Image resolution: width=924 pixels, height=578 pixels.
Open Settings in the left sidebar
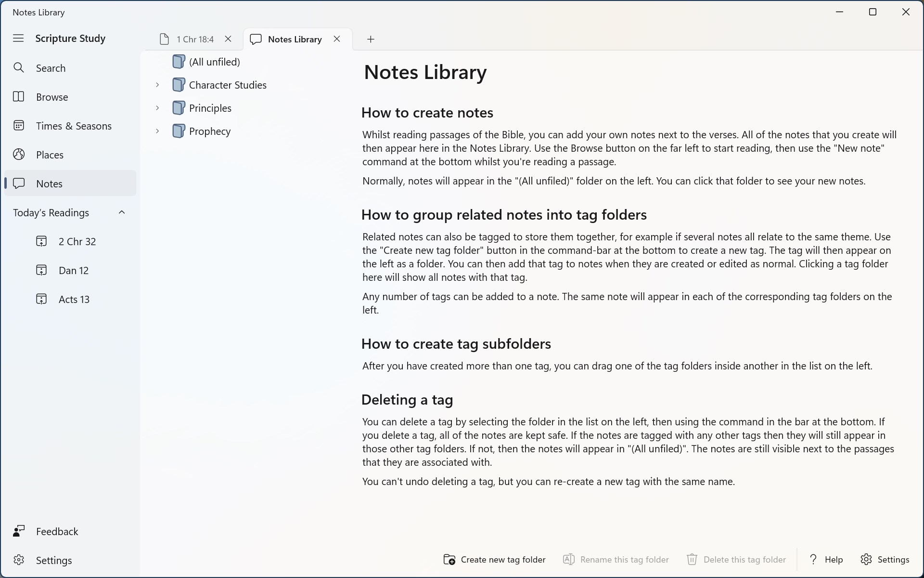click(x=53, y=560)
